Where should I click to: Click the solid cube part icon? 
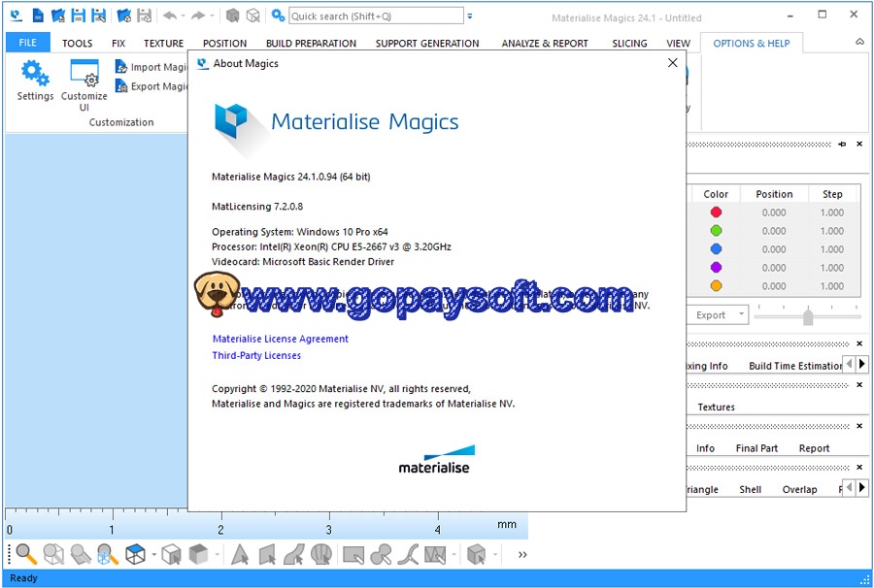[x=232, y=16]
